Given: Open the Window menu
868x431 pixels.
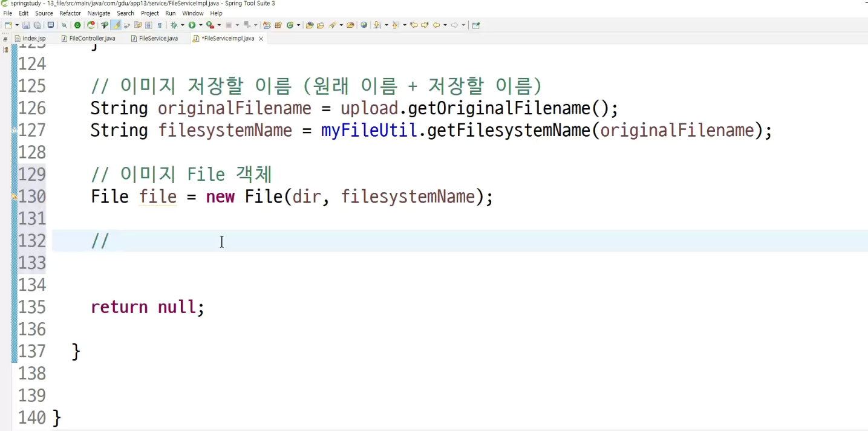Looking at the screenshot, I should [x=193, y=13].
